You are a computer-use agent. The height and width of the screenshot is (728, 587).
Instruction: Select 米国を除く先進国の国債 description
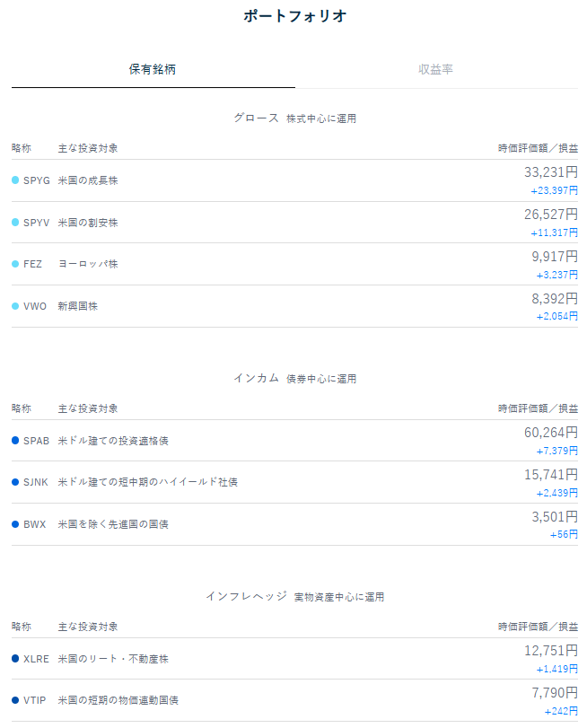pos(113,524)
